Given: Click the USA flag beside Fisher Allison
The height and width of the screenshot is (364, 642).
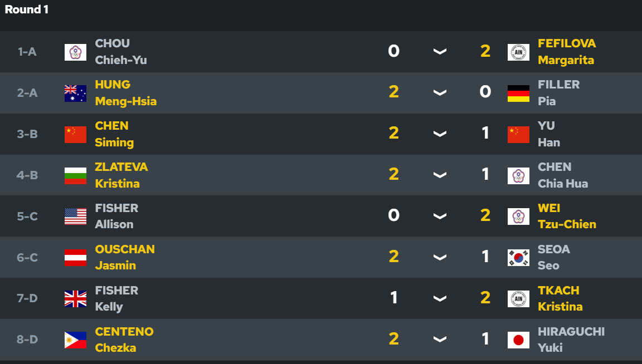Looking at the screenshot, I should coord(75,217).
